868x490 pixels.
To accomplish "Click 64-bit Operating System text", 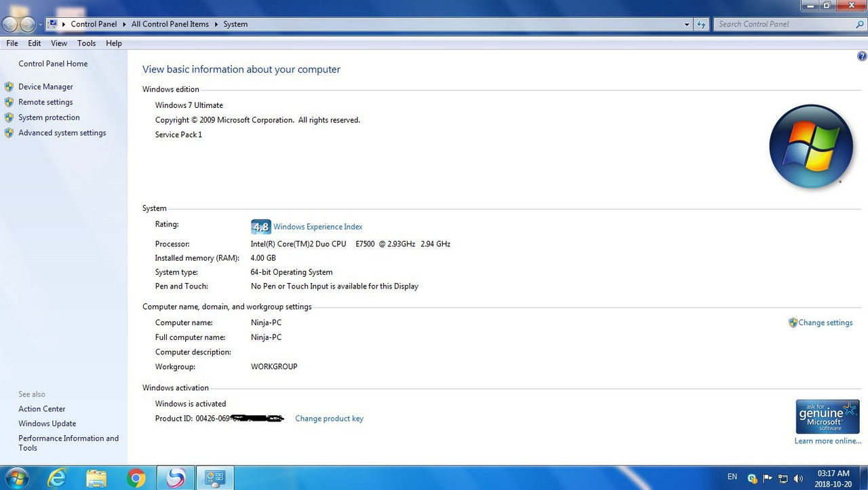I will pyautogui.click(x=292, y=272).
